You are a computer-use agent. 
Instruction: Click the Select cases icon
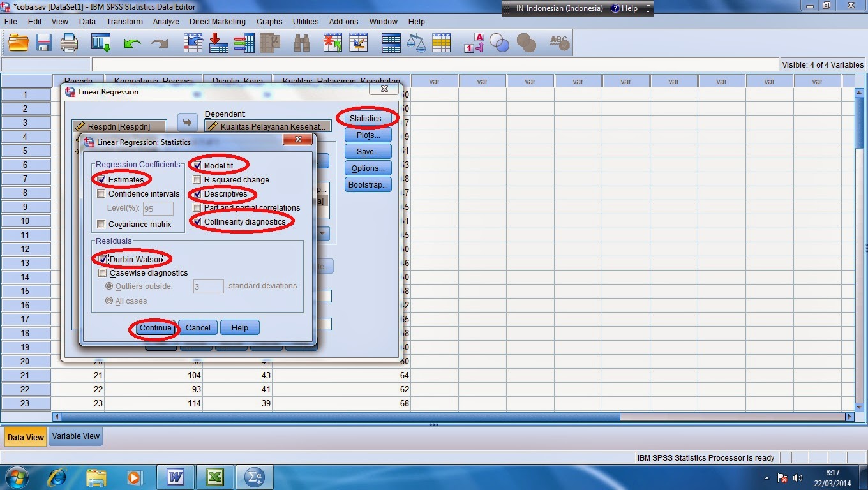click(x=441, y=43)
